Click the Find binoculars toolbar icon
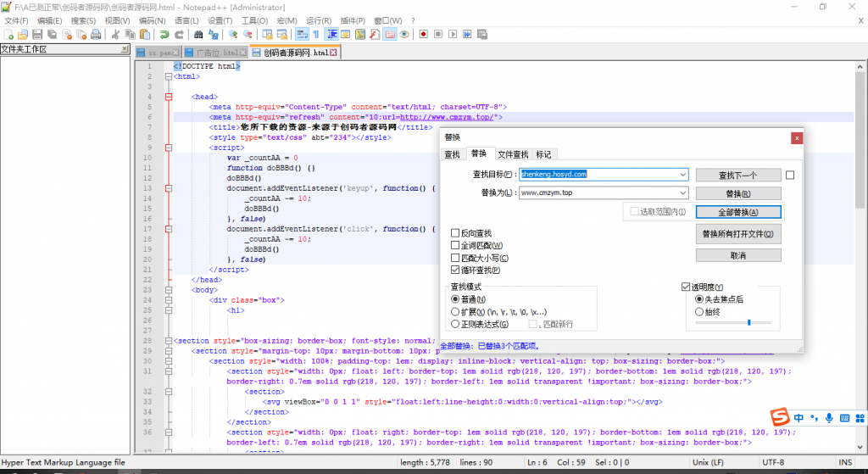 pyautogui.click(x=199, y=35)
